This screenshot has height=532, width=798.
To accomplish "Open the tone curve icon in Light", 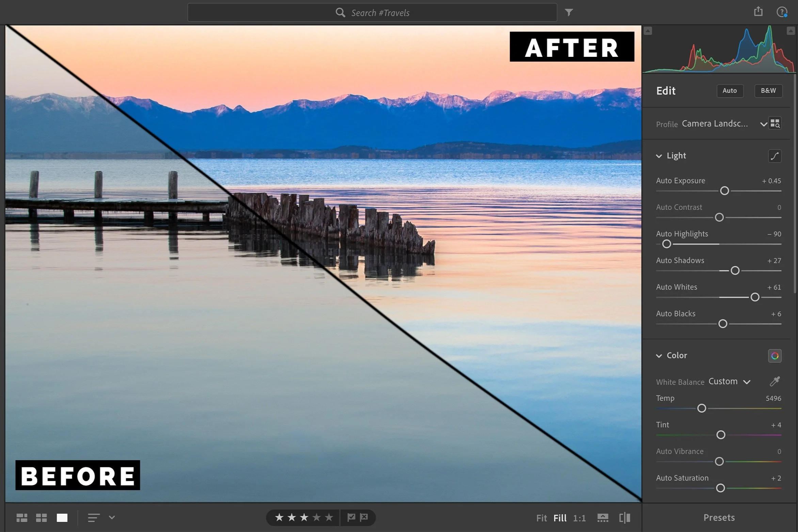I will 775,156.
